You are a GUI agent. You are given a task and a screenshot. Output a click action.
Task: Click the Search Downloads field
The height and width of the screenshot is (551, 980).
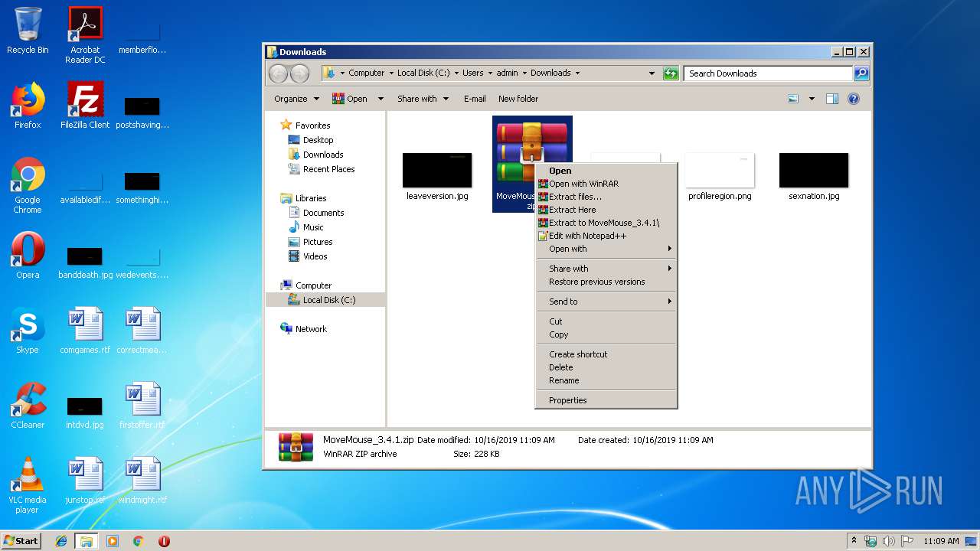pyautogui.click(x=768, y=73)
